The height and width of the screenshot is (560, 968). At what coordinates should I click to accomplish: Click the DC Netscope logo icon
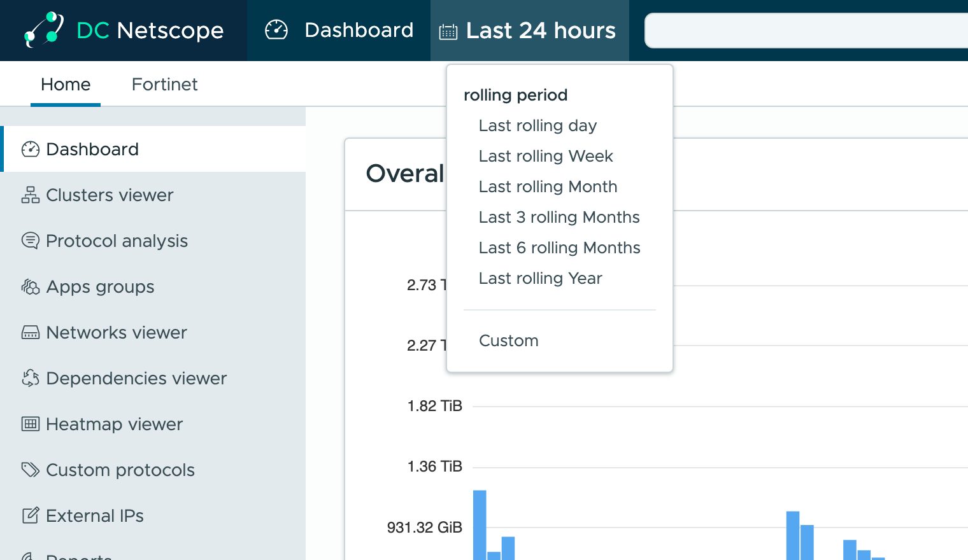(44, 29)
